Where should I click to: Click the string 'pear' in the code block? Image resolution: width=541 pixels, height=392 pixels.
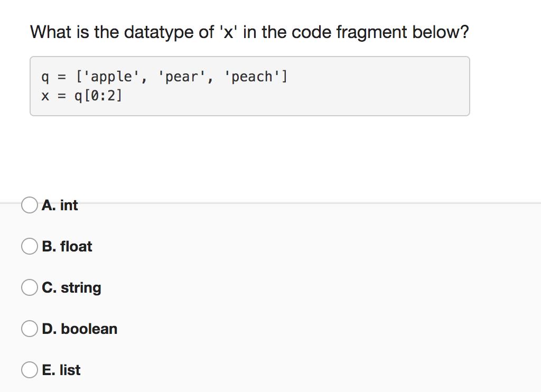pyautogui.click(x=181, y=77)
